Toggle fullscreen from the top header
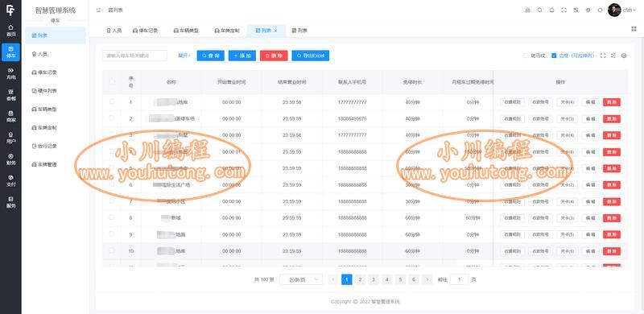The height and width of the screenshot is (314, 644). click(564, 10)
